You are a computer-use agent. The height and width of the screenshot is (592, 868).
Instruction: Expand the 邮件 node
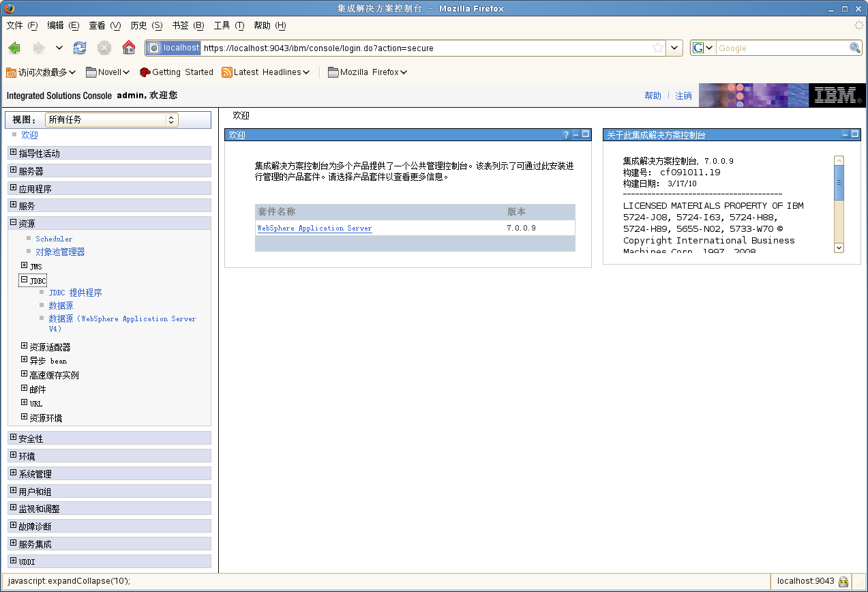point(24,389)
